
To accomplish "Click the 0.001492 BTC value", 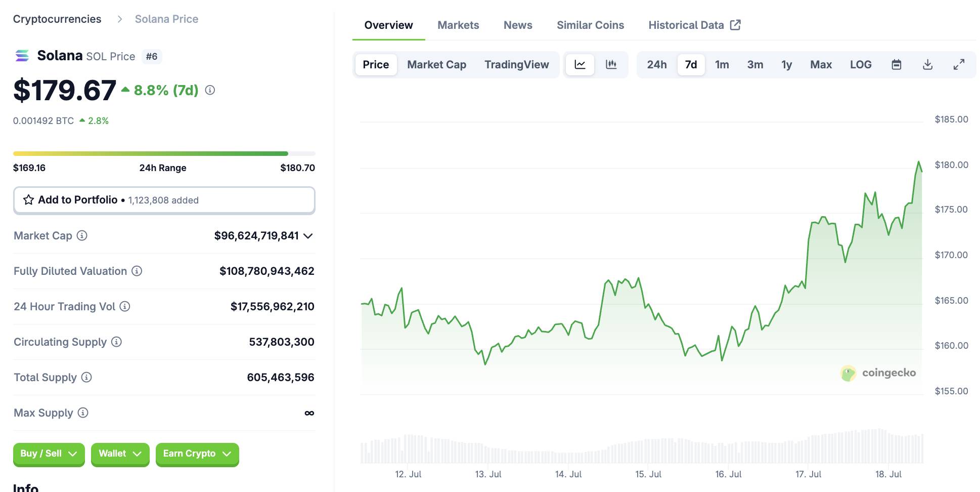I will tap(43, 120).
